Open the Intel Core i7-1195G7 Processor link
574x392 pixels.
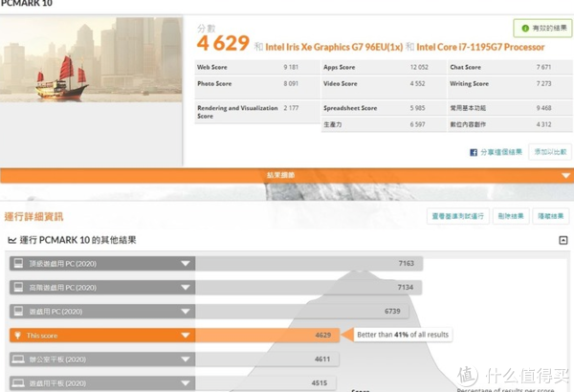480,47
